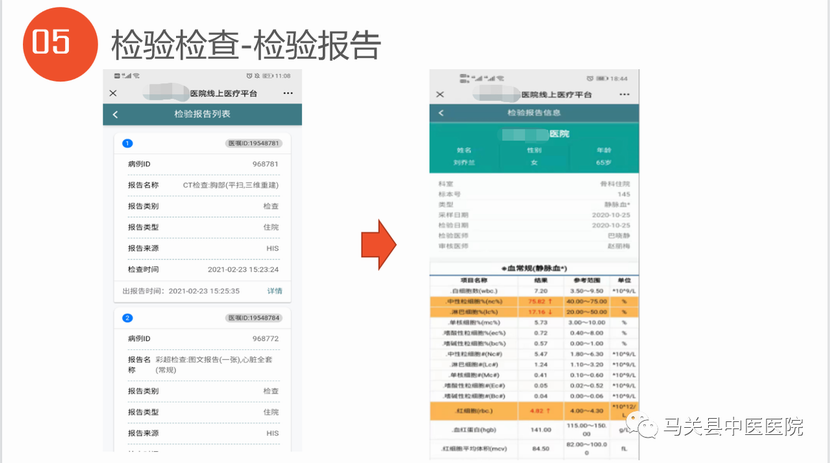Click the highlighted 红细胞(rbc.) row name
Screen dimensions: 830x463
[x=474, y=411]
